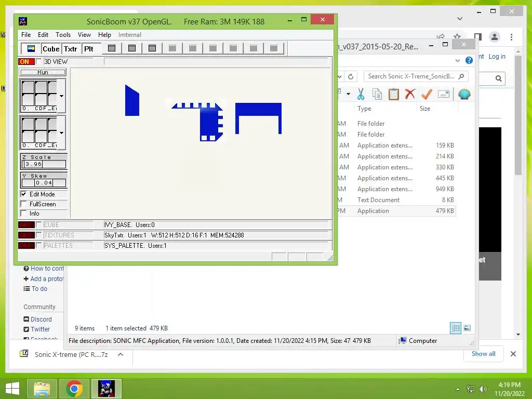Tick the PALETTES panel checkbox
532x399 pixels.
[39, 245]
